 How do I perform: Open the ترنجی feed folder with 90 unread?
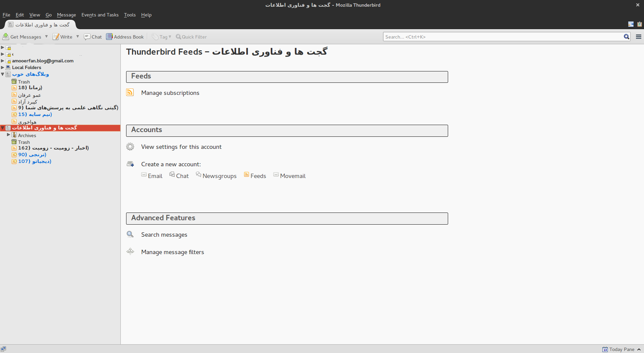click(x=32, y=155)
